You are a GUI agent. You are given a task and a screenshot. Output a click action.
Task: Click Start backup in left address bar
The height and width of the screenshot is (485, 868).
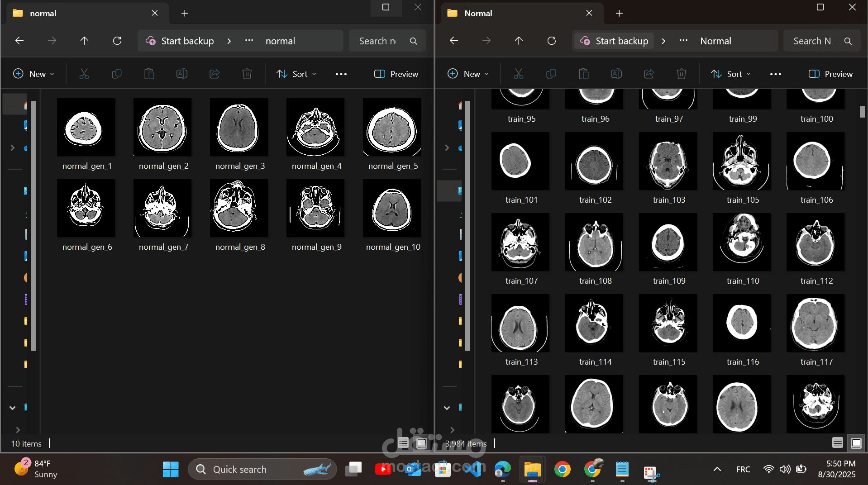(x=180, y=41)
